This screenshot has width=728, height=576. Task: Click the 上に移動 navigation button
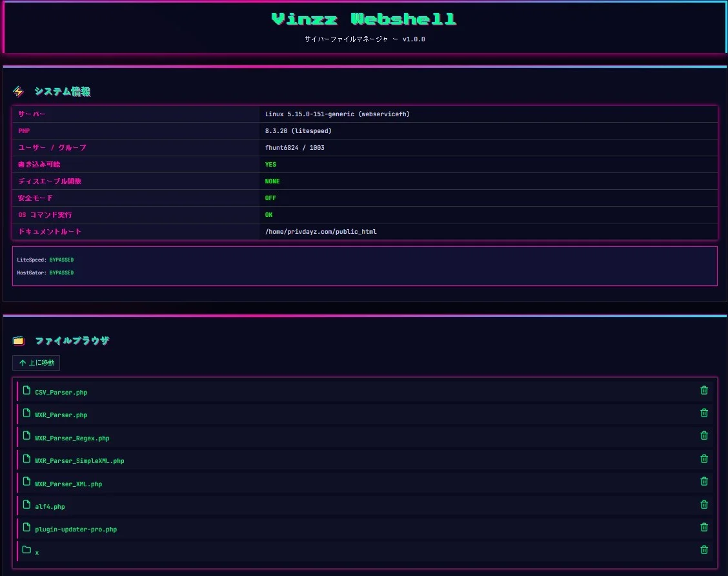(35, 363)
